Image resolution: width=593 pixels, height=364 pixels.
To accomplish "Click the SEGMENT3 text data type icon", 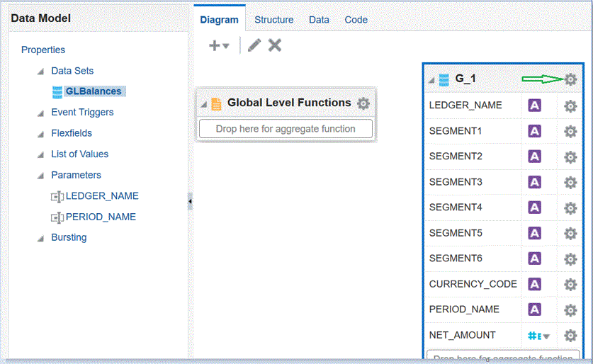I will click(x=535, y=182).
